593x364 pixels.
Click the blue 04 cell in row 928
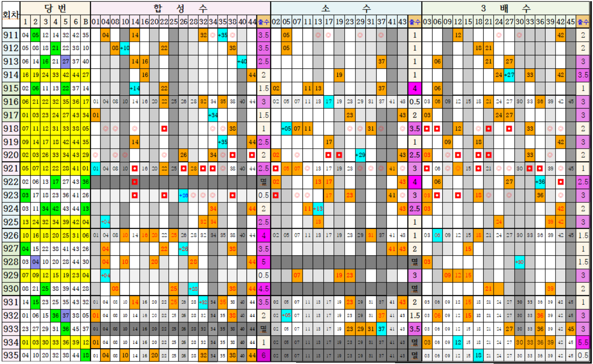point(35,262)
